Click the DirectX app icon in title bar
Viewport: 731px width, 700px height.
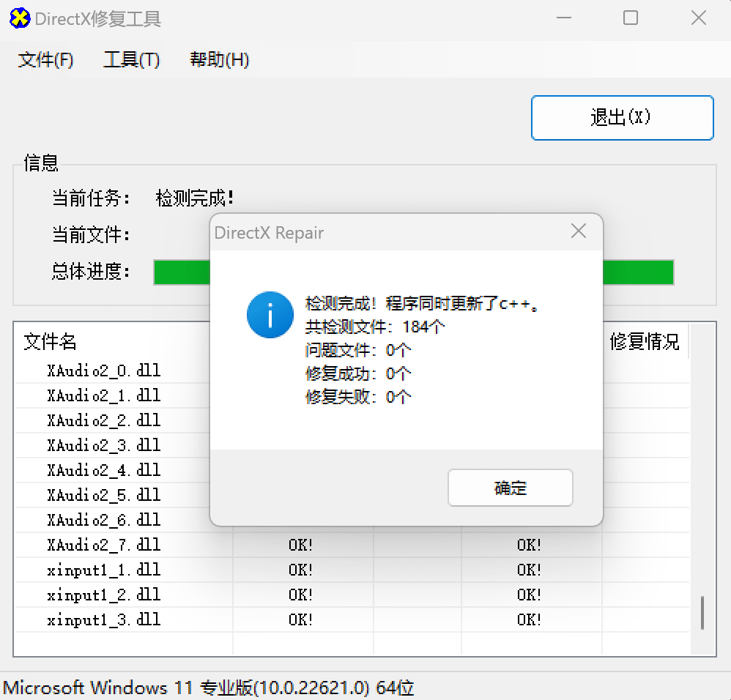tap(20, 18)
